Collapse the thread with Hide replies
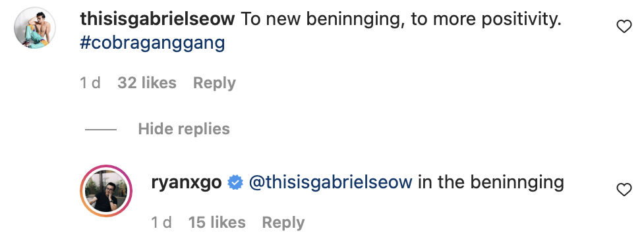 184,129
